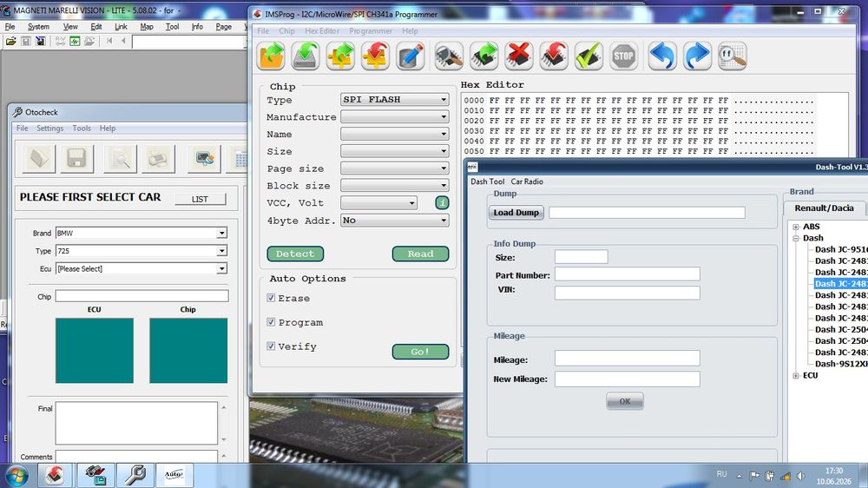Open chip Name dropdown

(x=394, y=134)
